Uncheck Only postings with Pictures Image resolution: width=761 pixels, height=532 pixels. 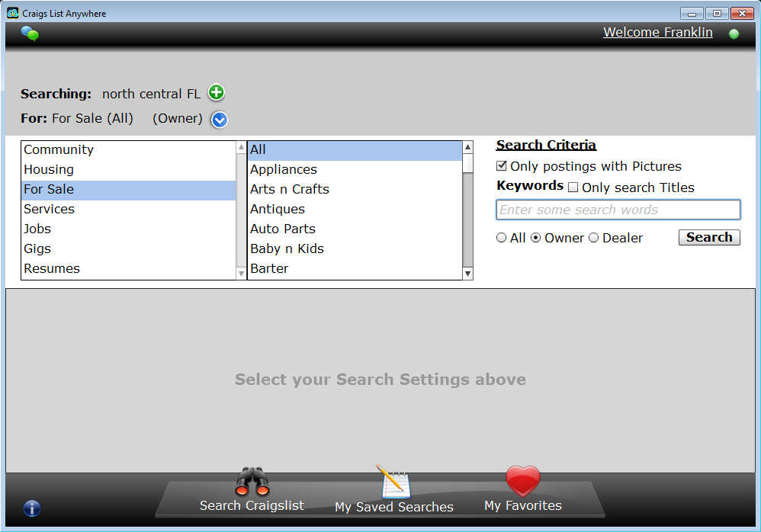pyautogui.click(x=502, y=166)
